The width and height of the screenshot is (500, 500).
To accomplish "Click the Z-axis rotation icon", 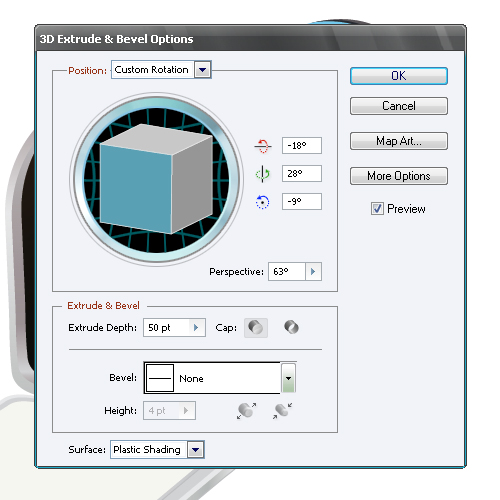I will point(262,202).
